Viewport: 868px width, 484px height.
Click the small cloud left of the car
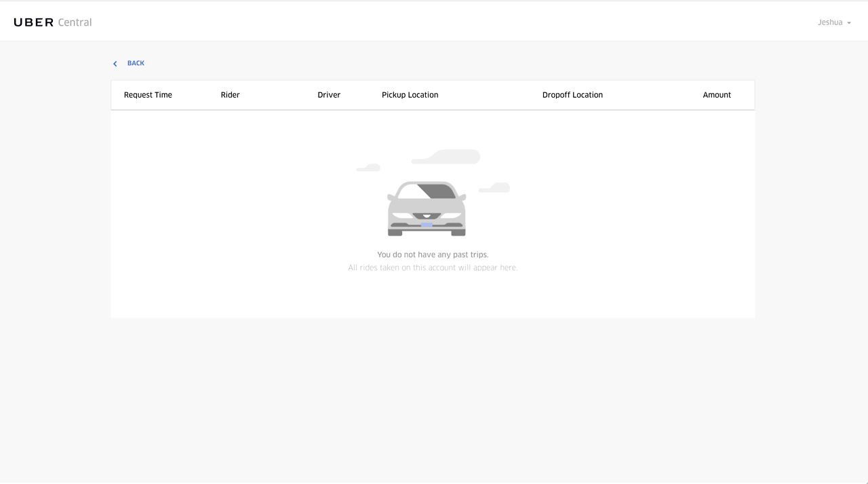click(x=369, y=168)
